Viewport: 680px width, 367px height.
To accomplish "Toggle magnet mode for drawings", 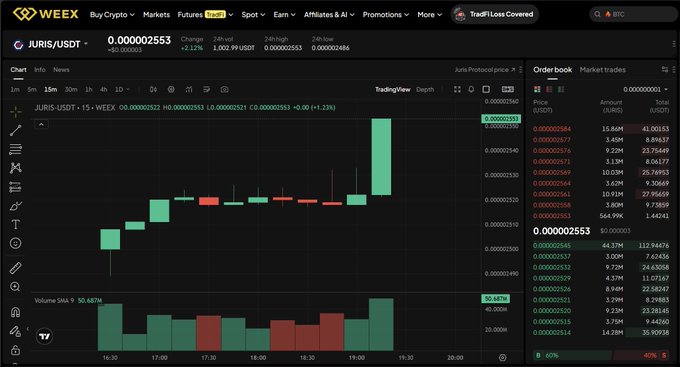I will coord(16,312).
